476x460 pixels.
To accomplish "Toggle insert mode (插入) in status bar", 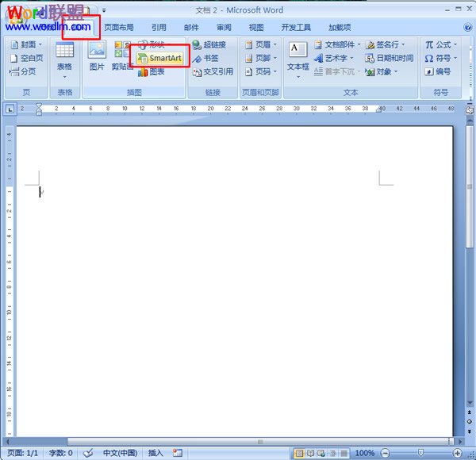I will click(155, 453).
